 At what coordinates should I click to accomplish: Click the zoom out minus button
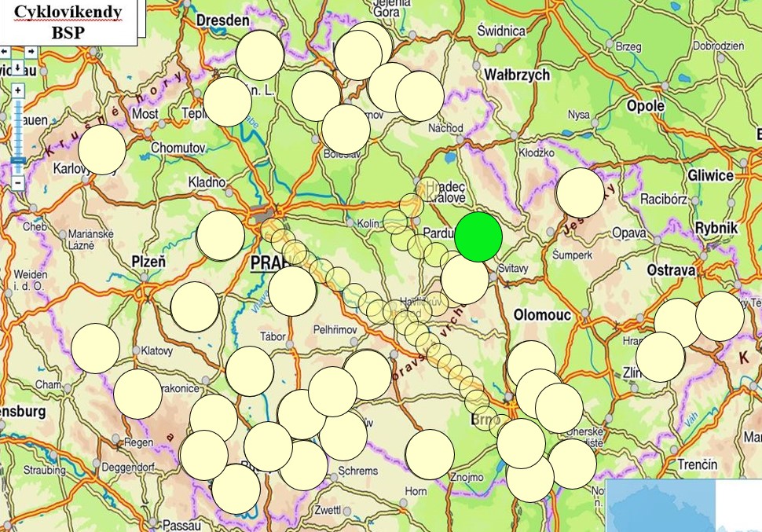[18, 182]
